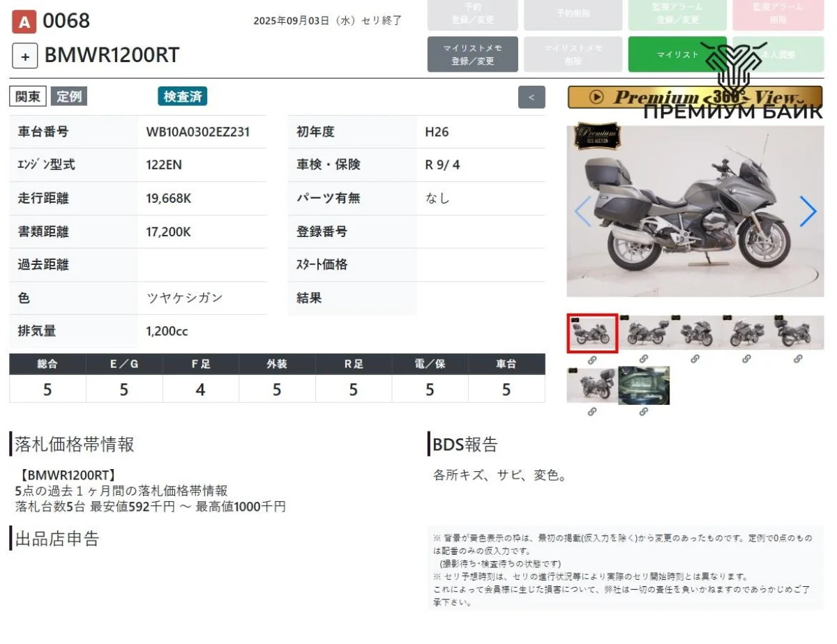Screen dimensions: 837x644
Task: Click the red A grade badge
Action: pos(24,22)
